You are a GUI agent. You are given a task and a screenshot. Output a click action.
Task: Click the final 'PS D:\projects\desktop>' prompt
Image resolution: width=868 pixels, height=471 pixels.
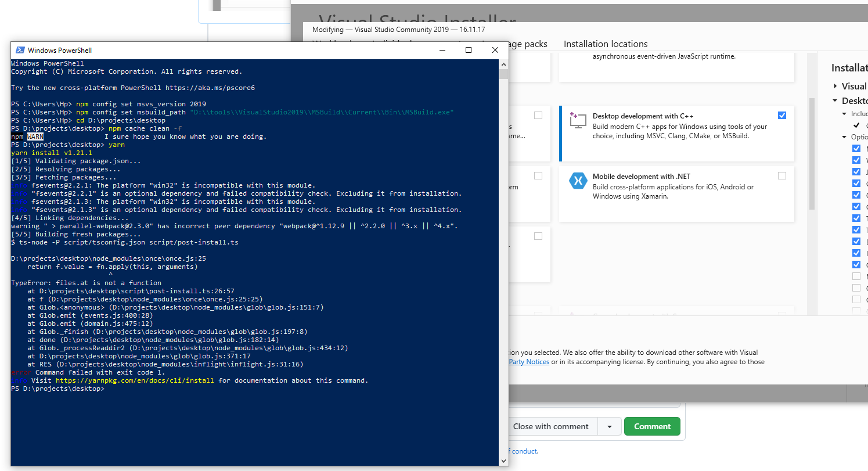pyautogui.click(x=57, y=389)
